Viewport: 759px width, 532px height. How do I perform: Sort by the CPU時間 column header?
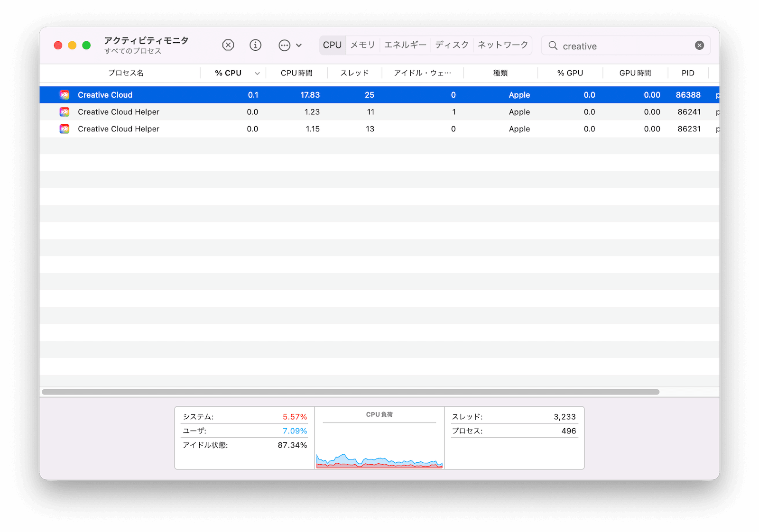pos(296,73)
